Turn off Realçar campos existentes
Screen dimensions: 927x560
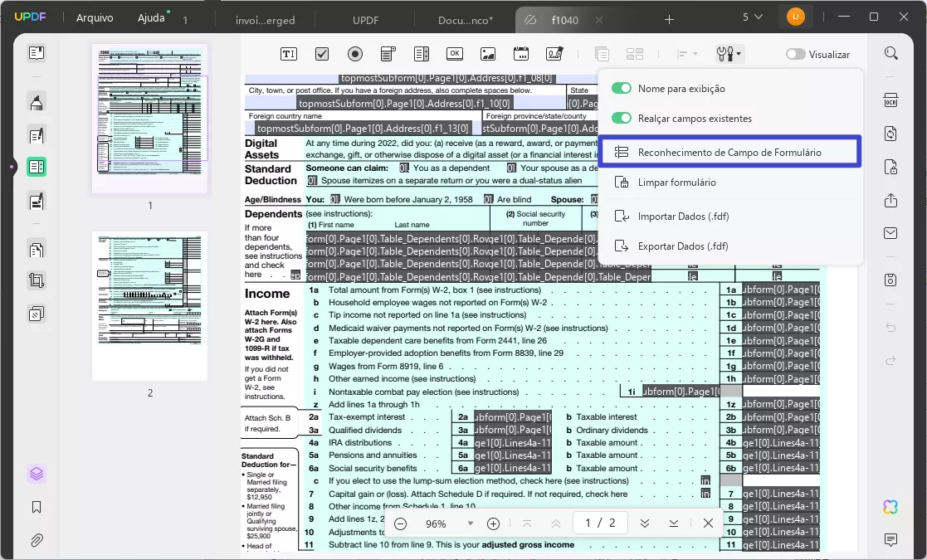[622, 119]
